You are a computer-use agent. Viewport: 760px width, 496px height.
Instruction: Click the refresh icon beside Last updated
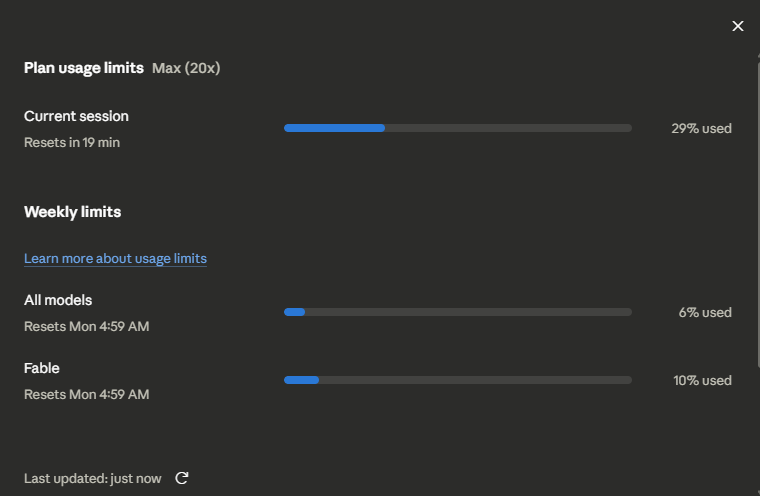182,478
